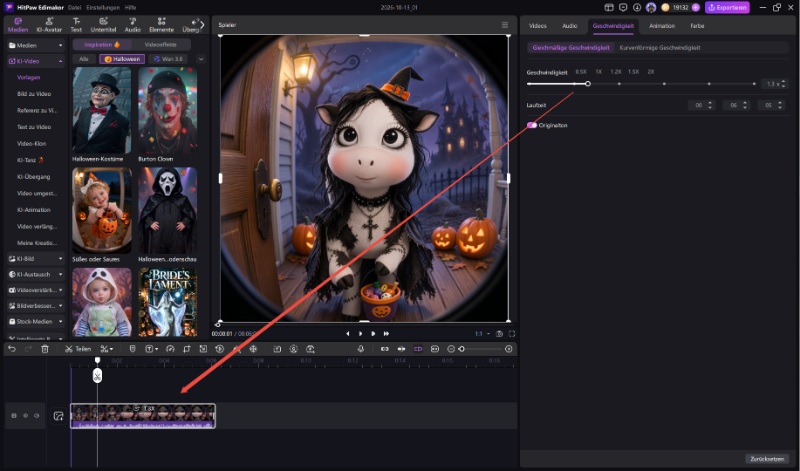Select the Wan 3.0 category filter
Screen dimensions: 800x471
(x=168, y=59)
